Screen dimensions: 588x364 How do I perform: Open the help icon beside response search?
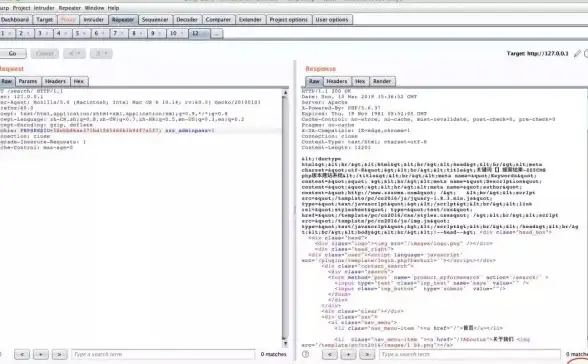306,354
